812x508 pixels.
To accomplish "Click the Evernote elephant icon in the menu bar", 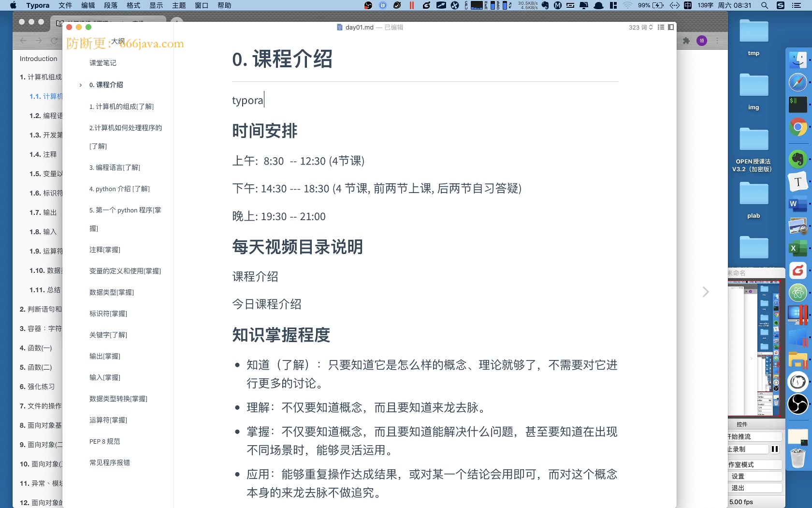I will (545, 5).
